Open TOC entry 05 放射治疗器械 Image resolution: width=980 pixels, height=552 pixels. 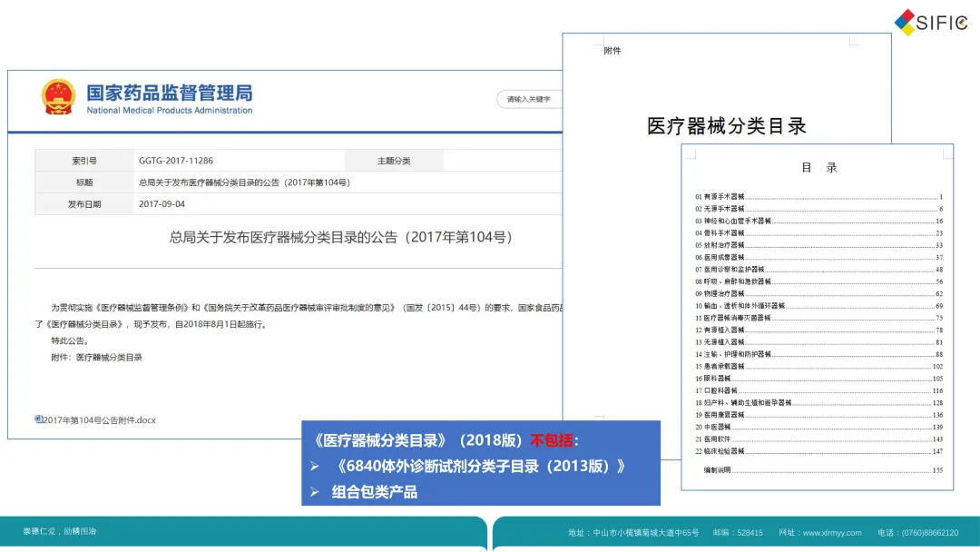[x=818, y=246]
